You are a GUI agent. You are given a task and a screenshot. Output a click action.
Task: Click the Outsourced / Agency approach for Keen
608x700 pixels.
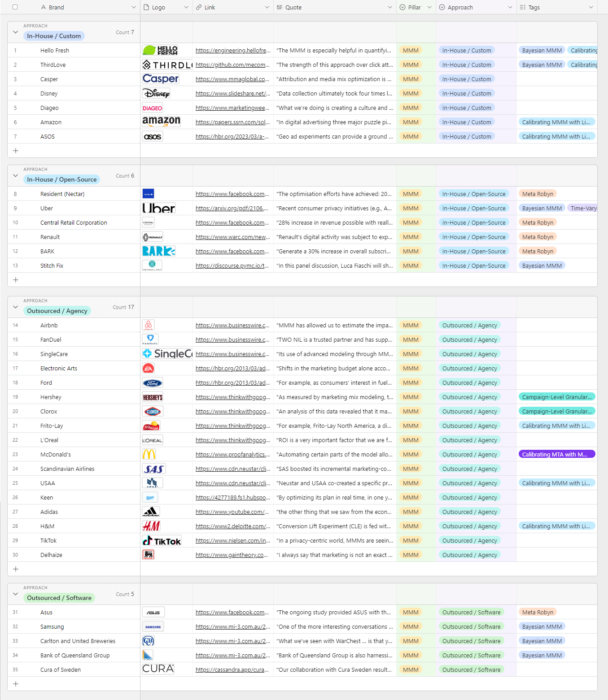pyautogui.click(x=469, y=497)
